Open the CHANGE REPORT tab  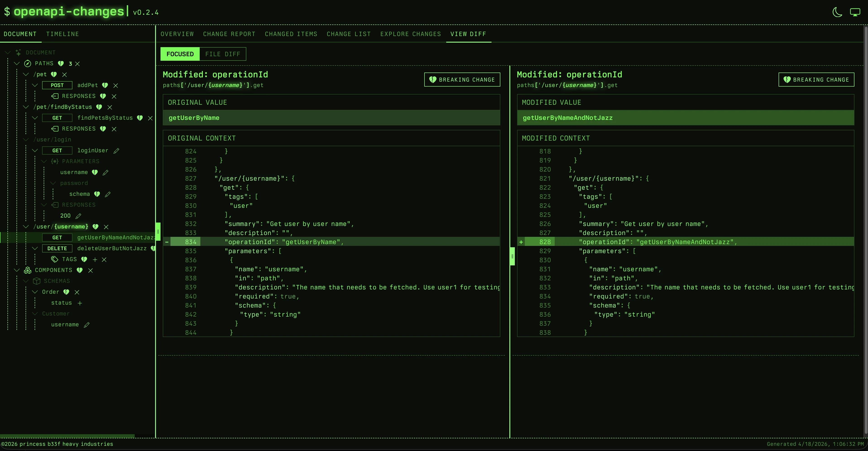(229, 34)
